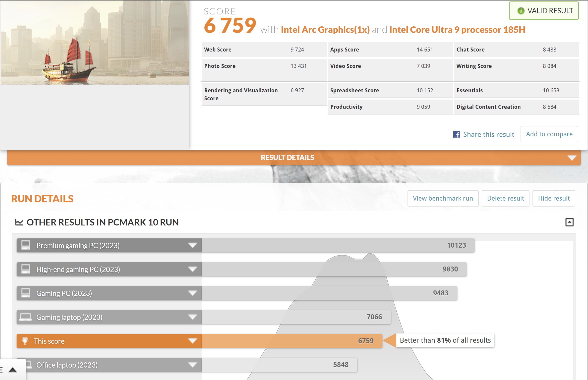The image size is (588, 380).
Task: Click the Hide result button
Action: pos(554,198)
